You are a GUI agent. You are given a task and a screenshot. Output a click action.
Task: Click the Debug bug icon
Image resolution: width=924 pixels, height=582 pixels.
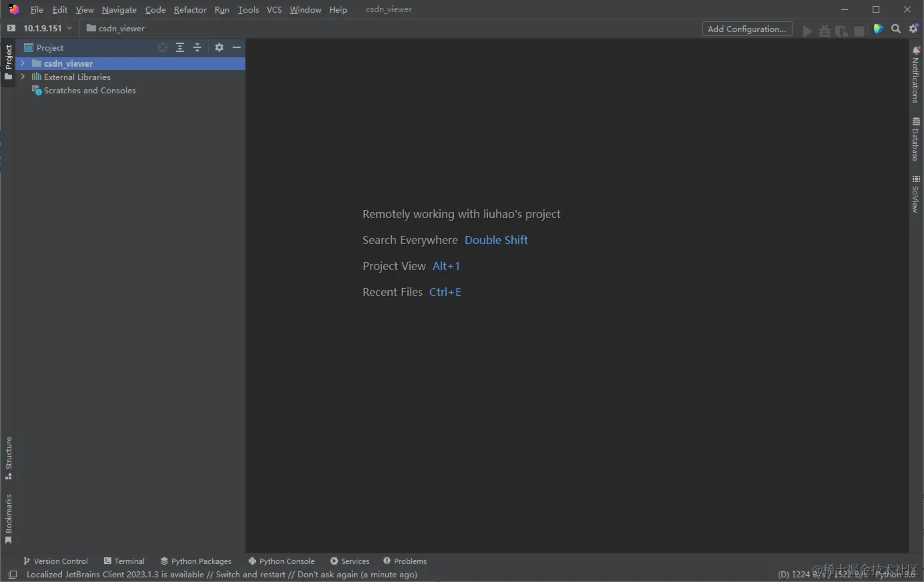pos(825,31)
